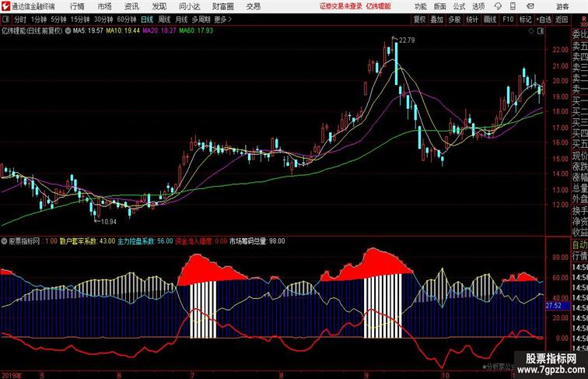Open the 问小达 menu
588x379 pixels.
(x=189, y=6)
